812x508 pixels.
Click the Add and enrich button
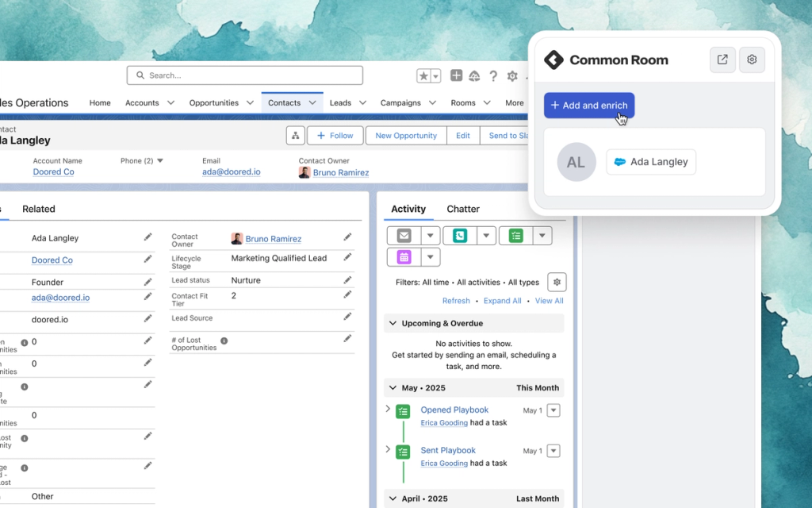pyautogui.click(x=588, y=105)
